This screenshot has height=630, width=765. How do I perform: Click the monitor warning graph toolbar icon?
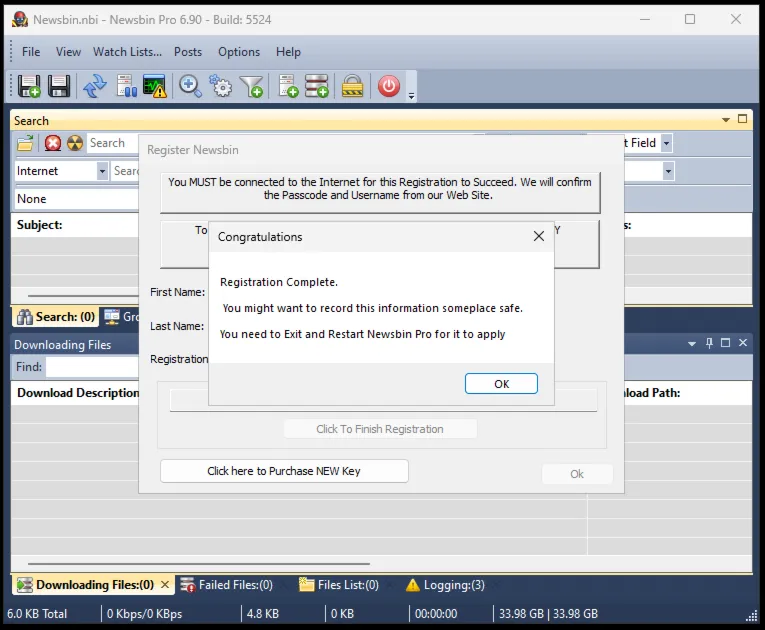click(155, 86)
